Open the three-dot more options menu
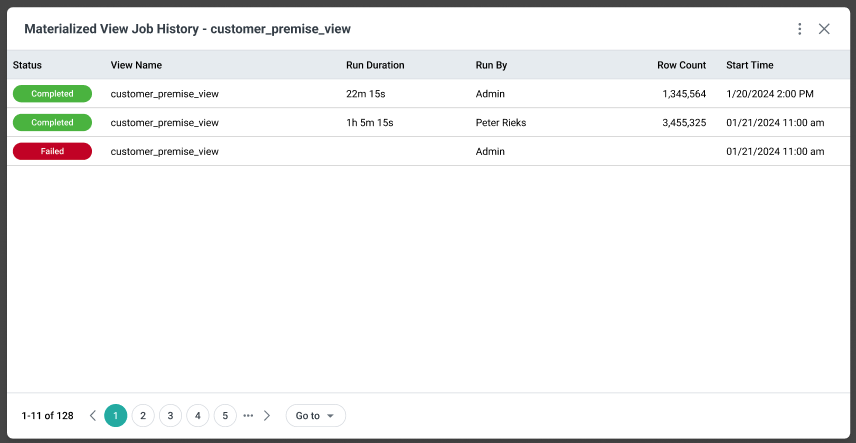Viewport: 856px width, 443px height. coord(799,29)
